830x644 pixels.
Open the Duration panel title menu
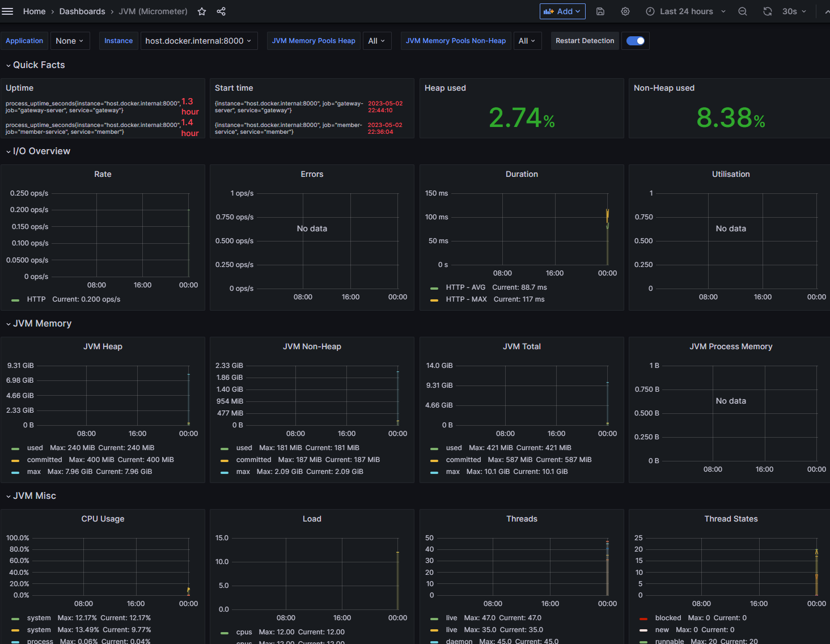pyautogui.click(x=522, y=174)
